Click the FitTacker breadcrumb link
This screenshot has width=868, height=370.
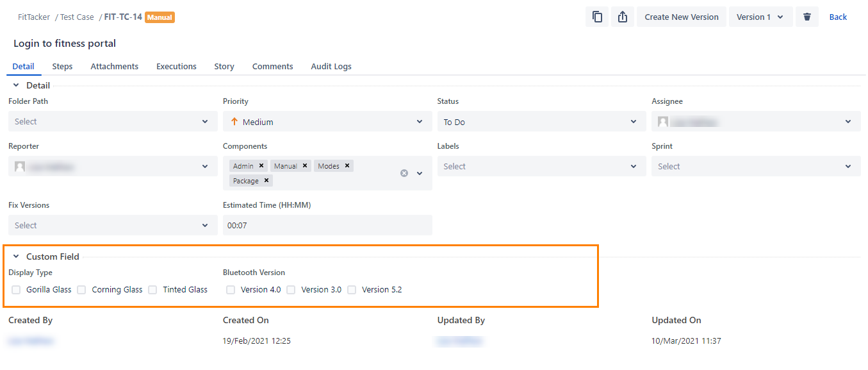[34, 17]
